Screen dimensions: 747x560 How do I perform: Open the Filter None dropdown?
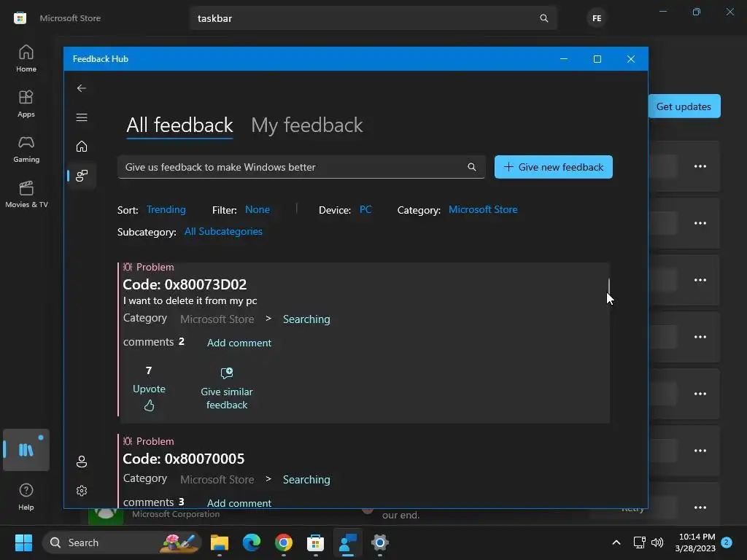point(258,209)
